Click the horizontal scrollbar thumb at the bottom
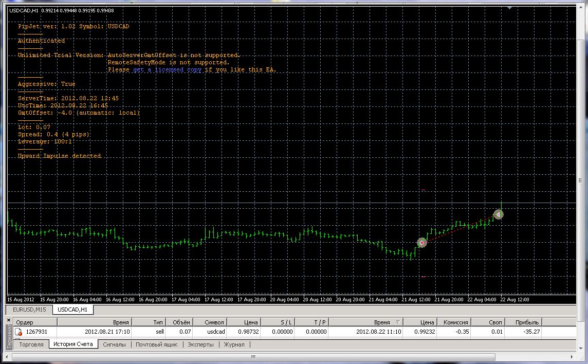The width and height of the screenshot is (588, 364). [253, 357]
